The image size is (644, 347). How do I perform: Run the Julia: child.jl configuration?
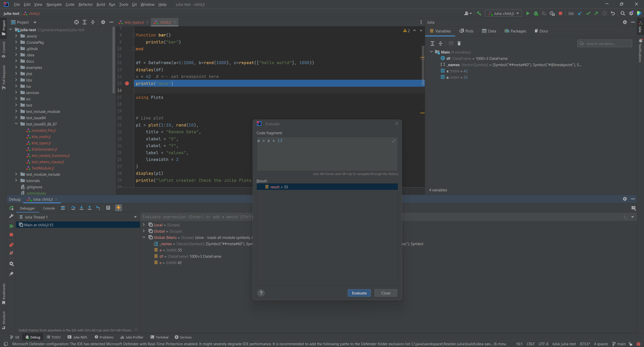click(x=528, y=13)
